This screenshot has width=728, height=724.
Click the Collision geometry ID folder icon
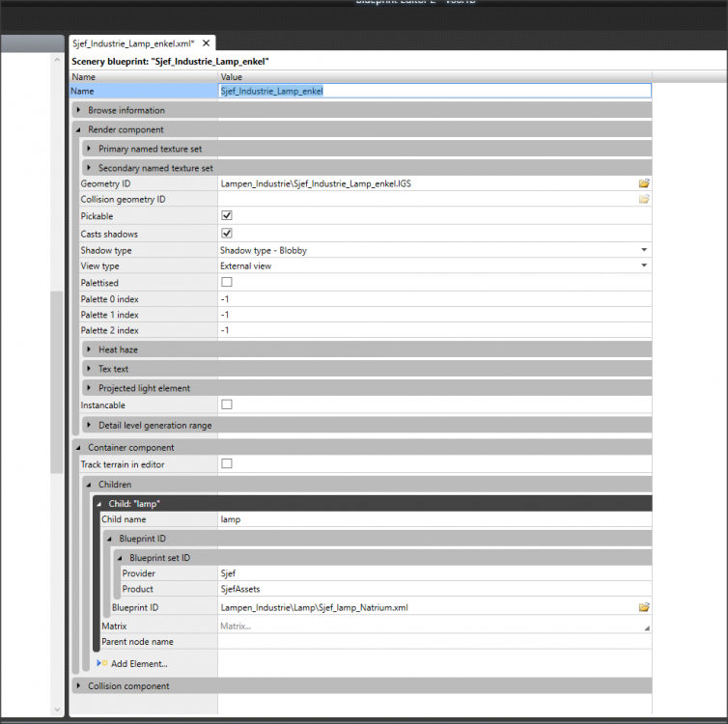click(x=643, y=200)
